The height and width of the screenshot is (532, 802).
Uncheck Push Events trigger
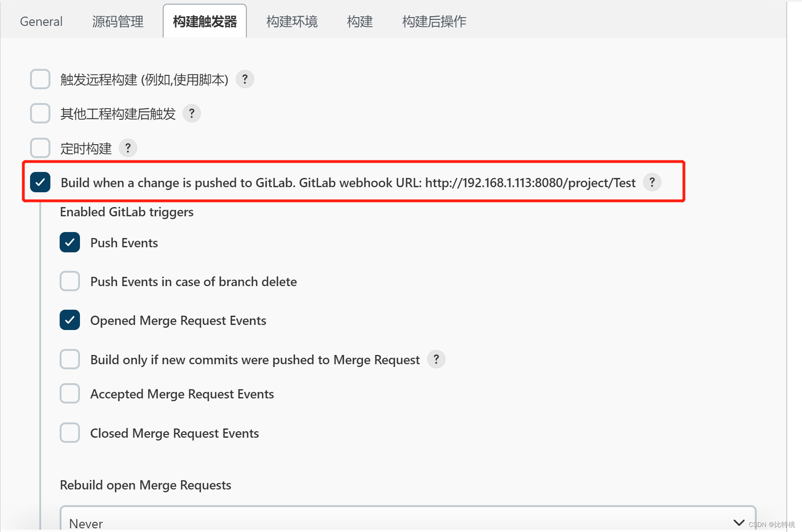tap(70, 242)
